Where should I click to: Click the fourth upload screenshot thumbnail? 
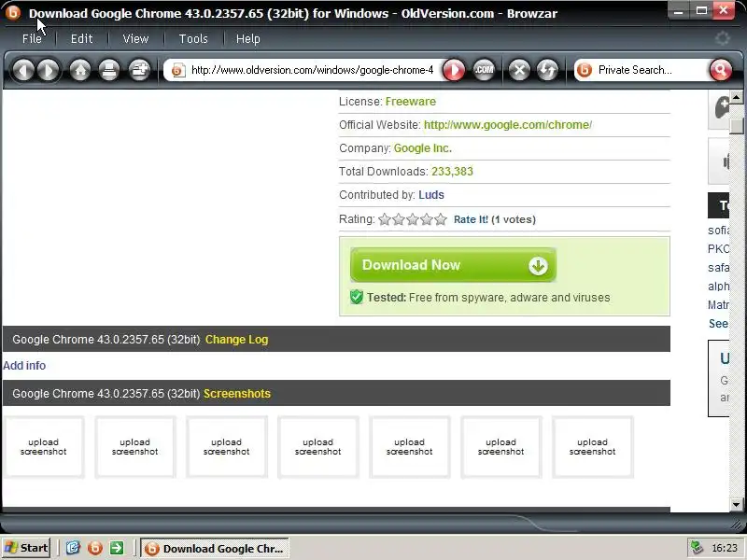(317, 447)
